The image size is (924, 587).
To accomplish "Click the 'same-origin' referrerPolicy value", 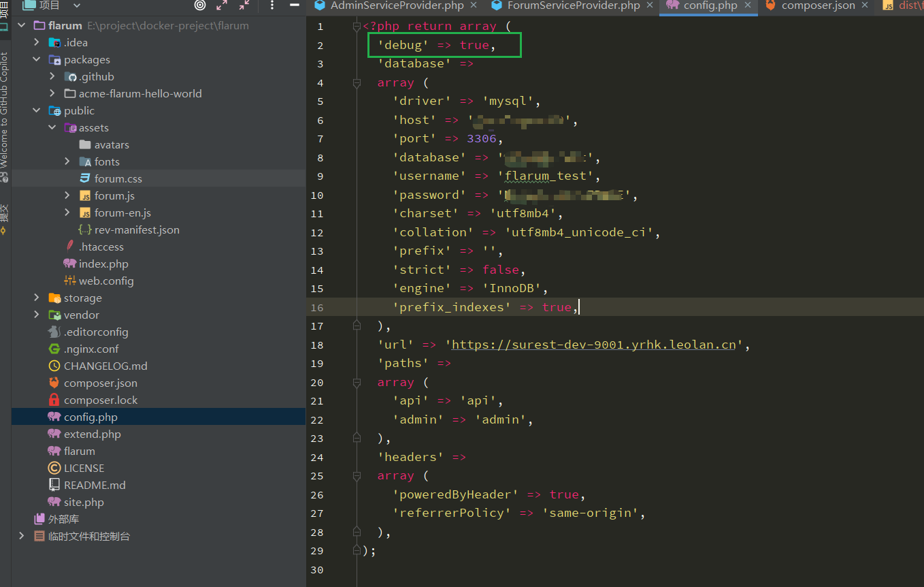I will 590,513.
